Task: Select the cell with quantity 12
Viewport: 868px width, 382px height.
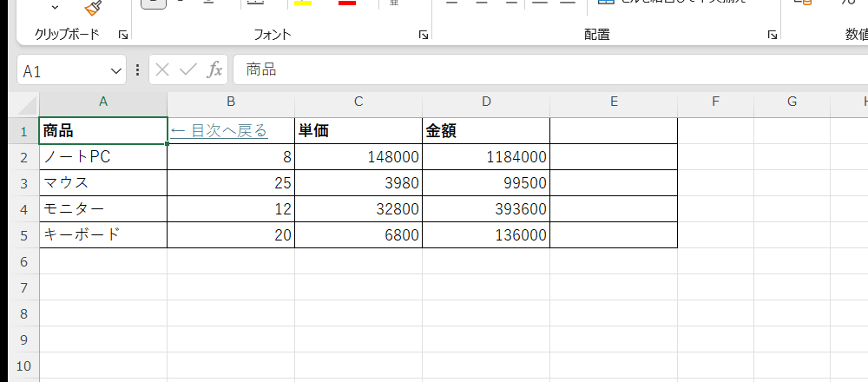Action: tap(231, 209)
